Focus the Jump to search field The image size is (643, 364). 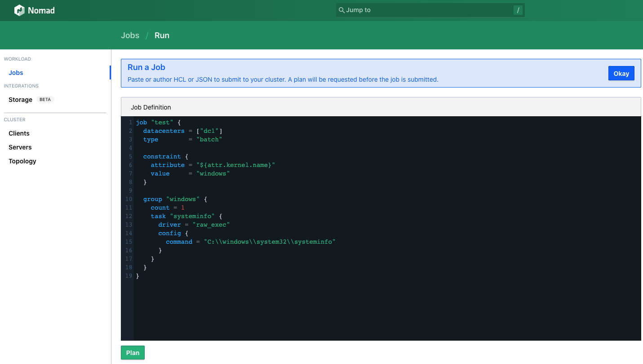pos(430,10)
